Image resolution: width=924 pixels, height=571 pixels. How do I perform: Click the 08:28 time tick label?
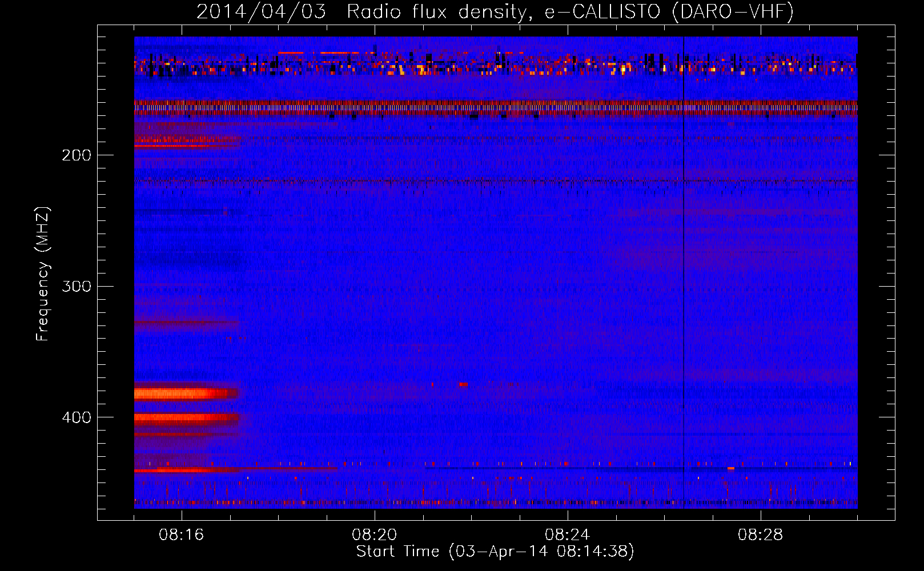[x=761, y=535]
